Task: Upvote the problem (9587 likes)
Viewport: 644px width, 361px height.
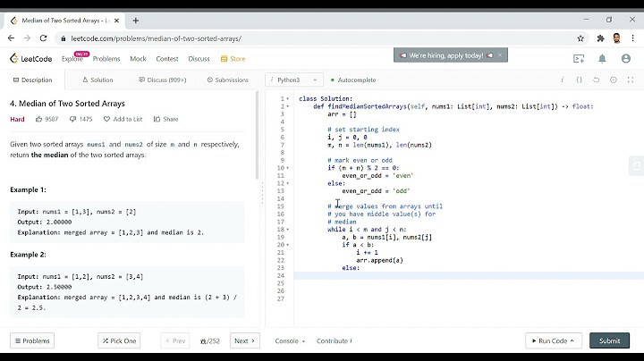Action: tap(47, 119)
